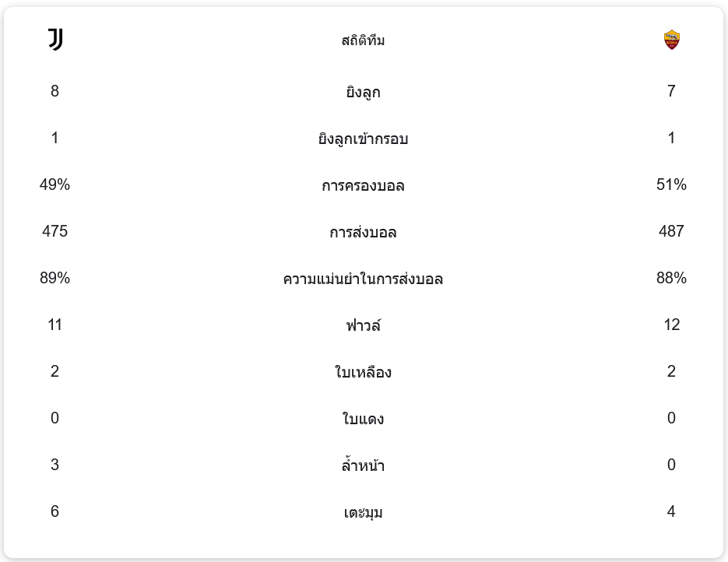Select the ล้ำหน้า offsides label

point(363,466)
